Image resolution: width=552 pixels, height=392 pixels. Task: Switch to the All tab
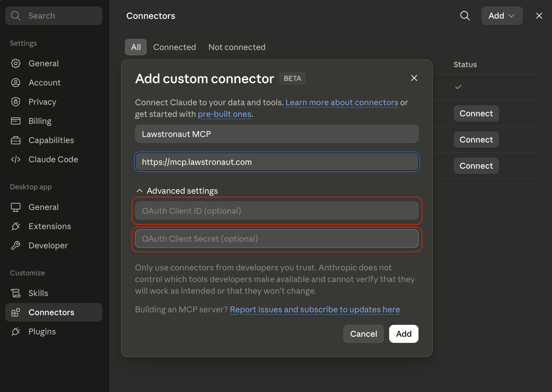(x=136, y=47)
